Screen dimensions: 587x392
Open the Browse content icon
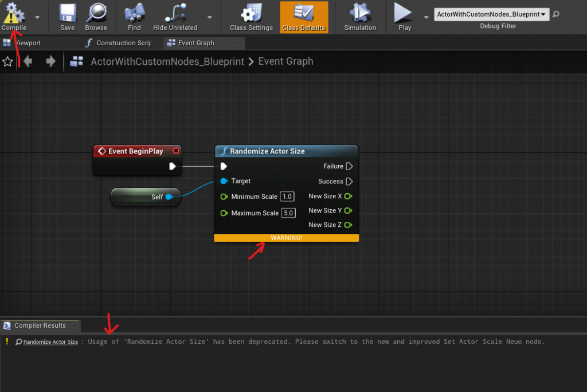(x=96, y=14)
